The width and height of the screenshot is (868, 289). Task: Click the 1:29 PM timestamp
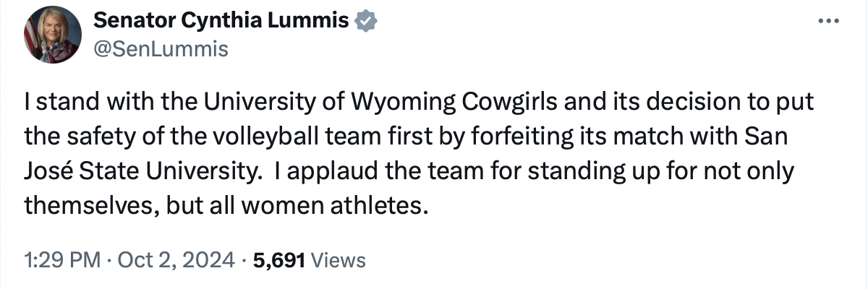point(61,260)
